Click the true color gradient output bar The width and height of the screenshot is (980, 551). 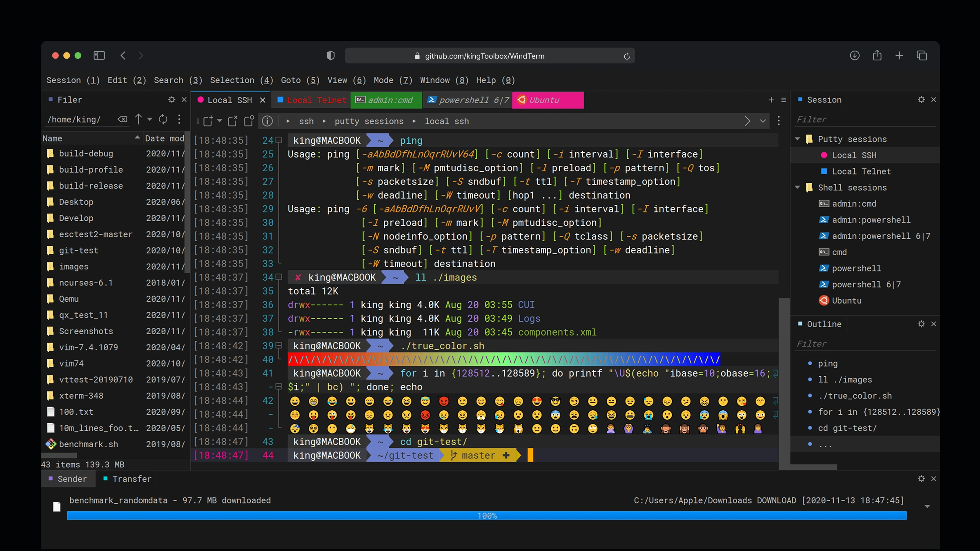[504, 360]
